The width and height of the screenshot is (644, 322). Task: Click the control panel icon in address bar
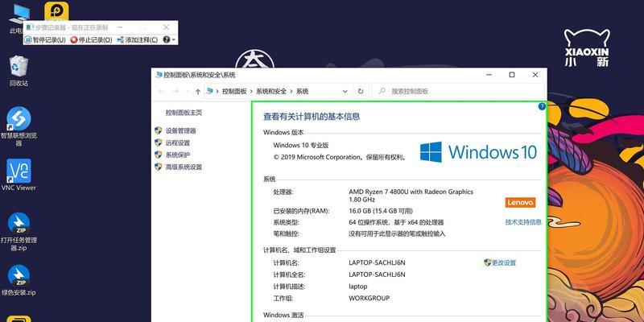[x=210, y=92]
